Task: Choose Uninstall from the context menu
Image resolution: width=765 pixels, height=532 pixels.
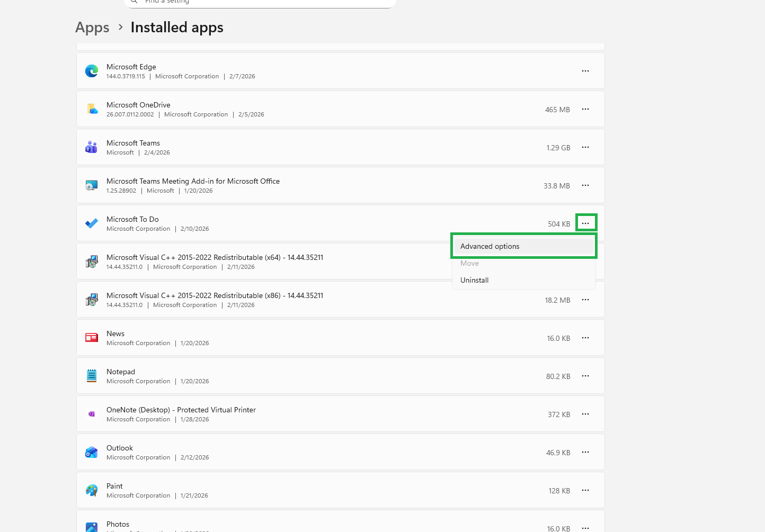Action: (x=523, y=280)
